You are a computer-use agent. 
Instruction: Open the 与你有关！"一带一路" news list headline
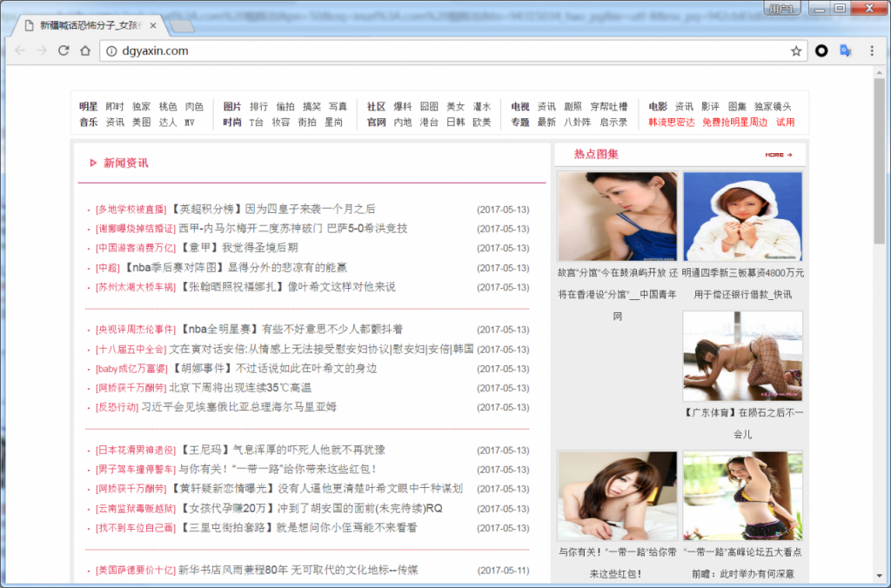[x=278, y=469]
